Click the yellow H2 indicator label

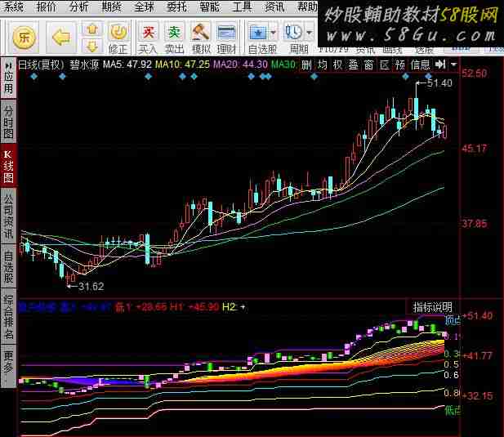230,307
